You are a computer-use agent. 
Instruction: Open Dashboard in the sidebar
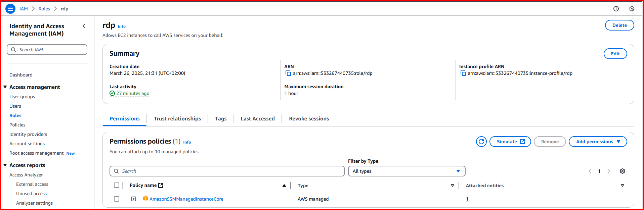point(21,75)
